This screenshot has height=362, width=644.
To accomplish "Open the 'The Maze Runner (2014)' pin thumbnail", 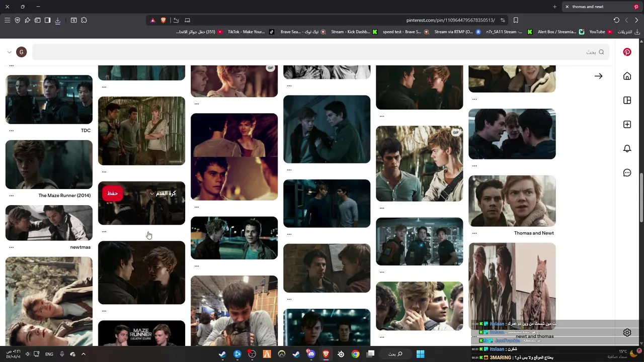I will click(x=49, y=164).
